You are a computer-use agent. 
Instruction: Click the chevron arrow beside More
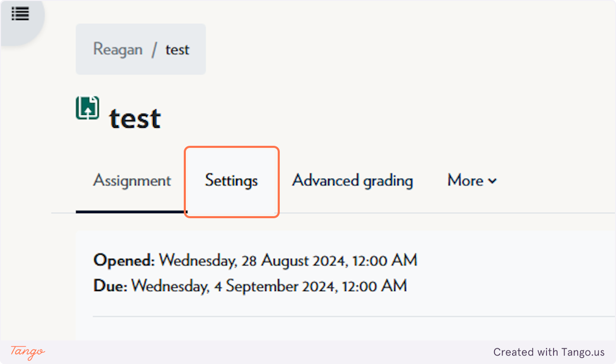[492, 181]
